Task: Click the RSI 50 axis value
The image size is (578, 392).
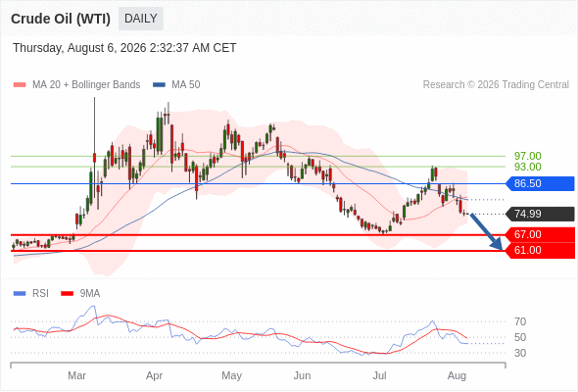Action: click(520, 337)
